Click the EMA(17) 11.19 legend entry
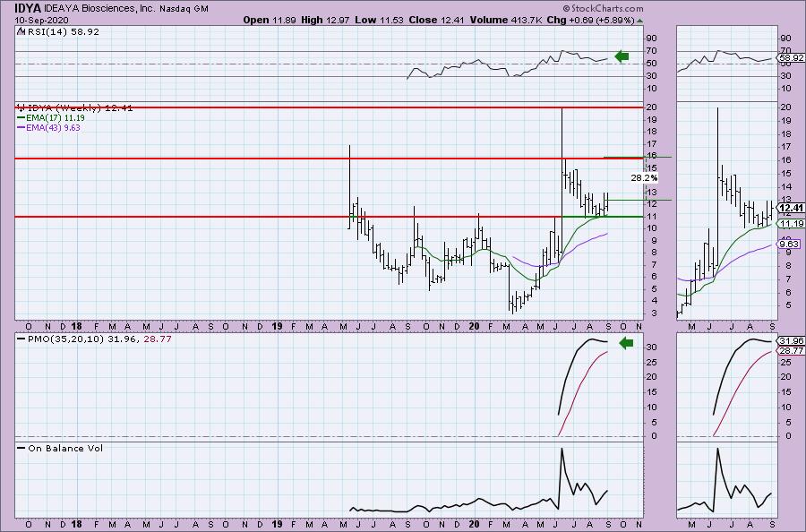The height and width of the screenshot is (532, 806). [51, 117]
